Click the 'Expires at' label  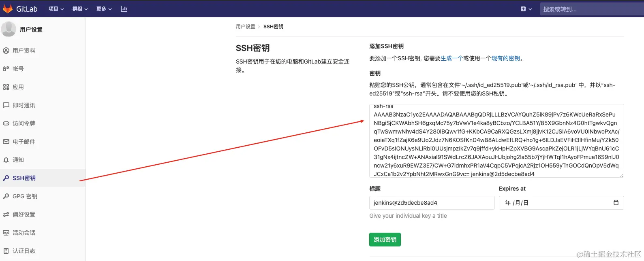[512, 189]
